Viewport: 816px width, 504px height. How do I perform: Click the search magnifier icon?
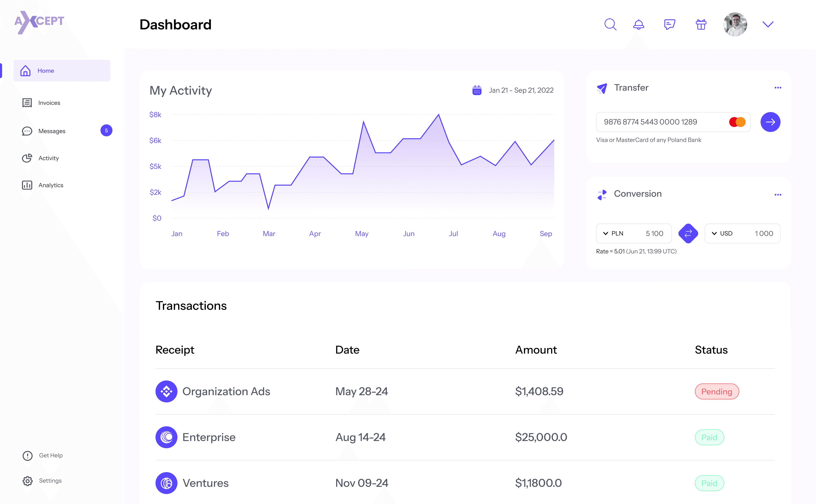tap(610, 24)
